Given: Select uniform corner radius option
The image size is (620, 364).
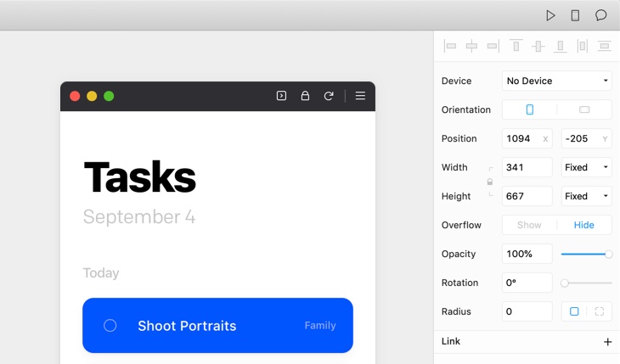Looking at the screenshot, I should [x=574, y=311].
